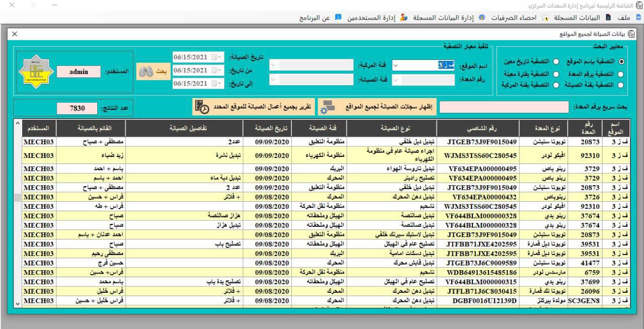
Task: Sort by the المستخدم column header
Action: [x=39, y=128]
